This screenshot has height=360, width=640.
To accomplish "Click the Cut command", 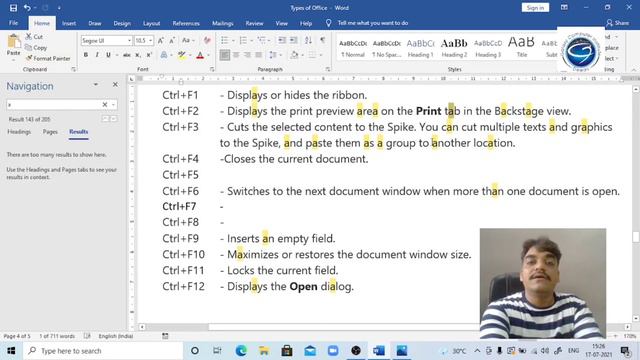I will (x=34, y=37).
